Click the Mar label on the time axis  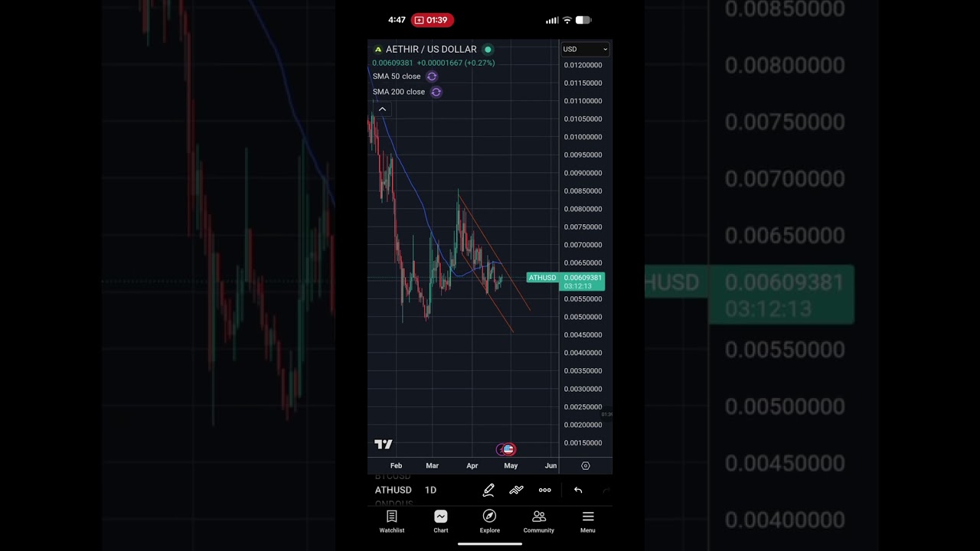(433, 465)
